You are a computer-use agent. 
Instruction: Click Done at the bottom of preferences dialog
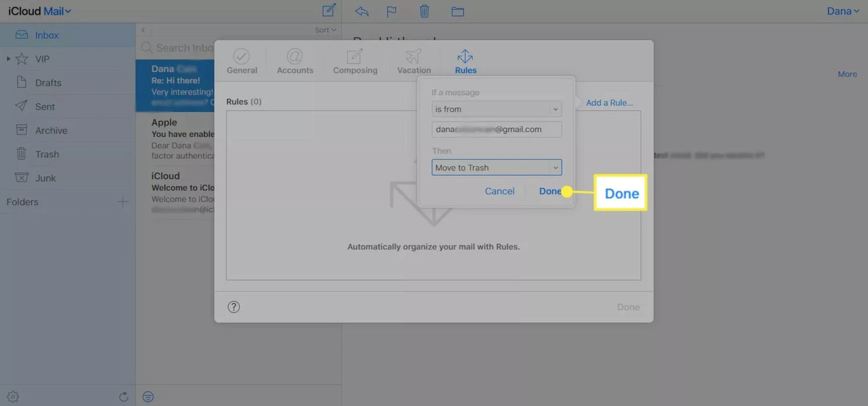click(628, 307)
